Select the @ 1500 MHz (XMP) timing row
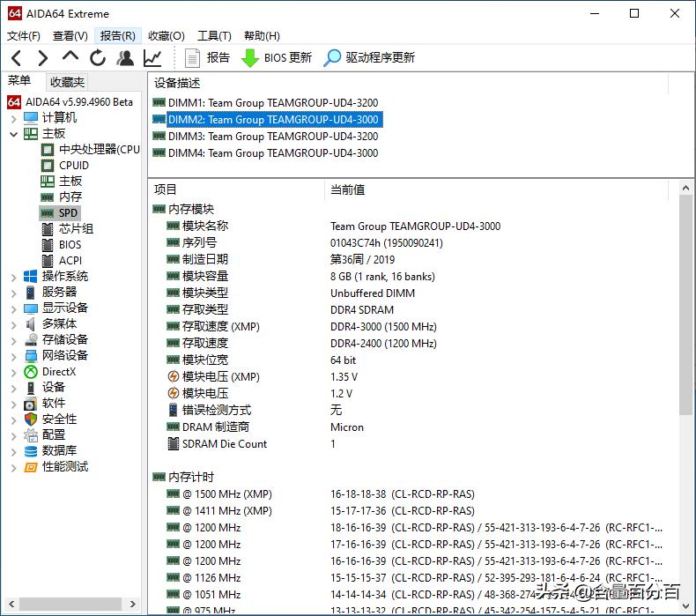The width and height of the screenshot is (696, 616). pos(321,494)
